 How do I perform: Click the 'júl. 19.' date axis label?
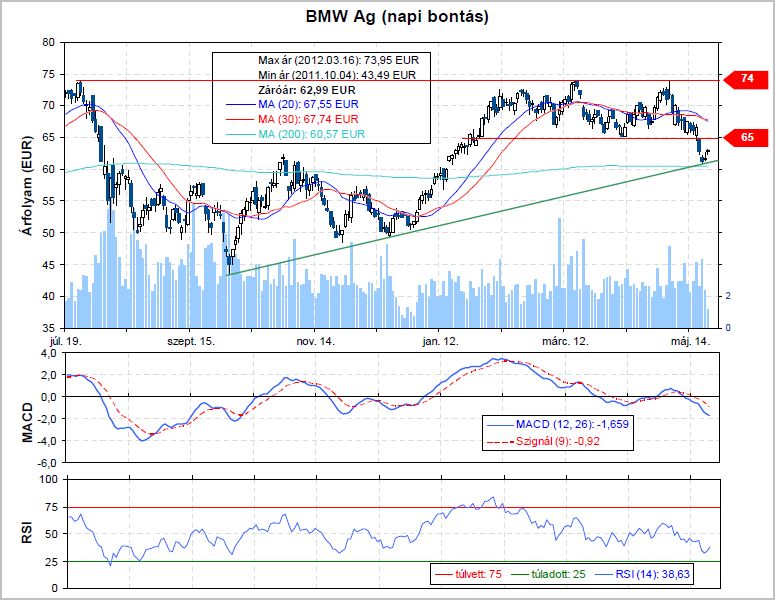click(65, 341)
